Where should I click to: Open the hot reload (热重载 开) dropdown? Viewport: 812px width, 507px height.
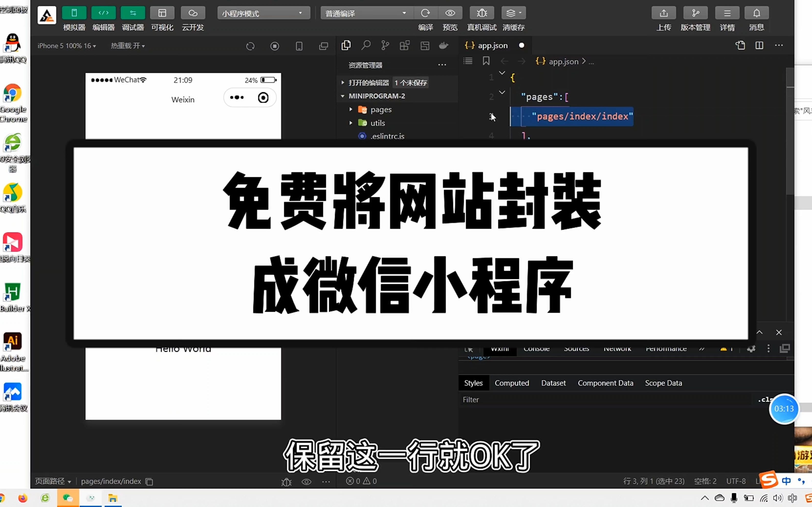pos(128,46)
